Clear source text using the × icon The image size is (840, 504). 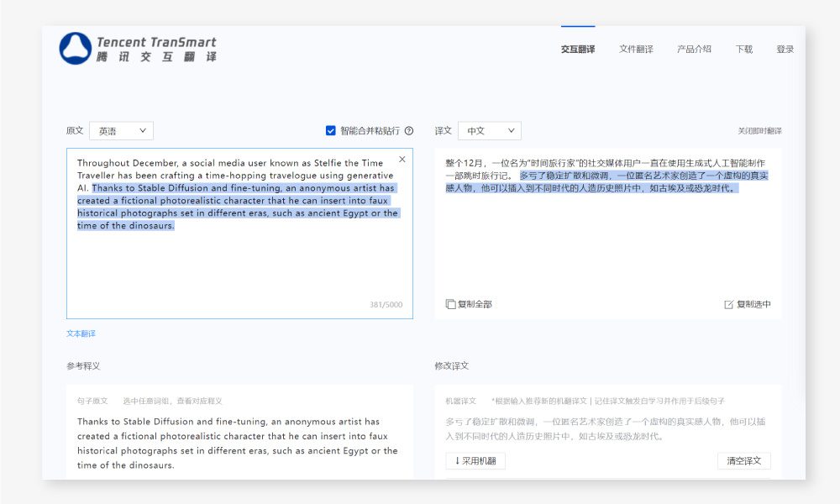pyautogui.click(x=402, y=158)
